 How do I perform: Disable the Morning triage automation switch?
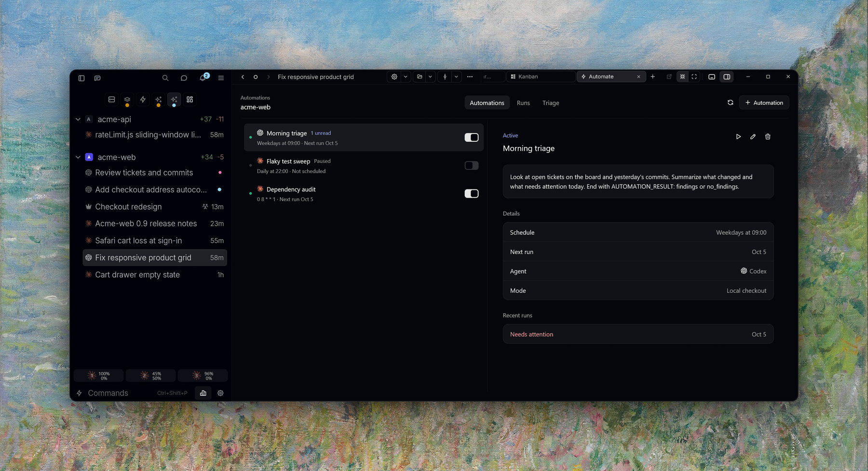[471, 137]
